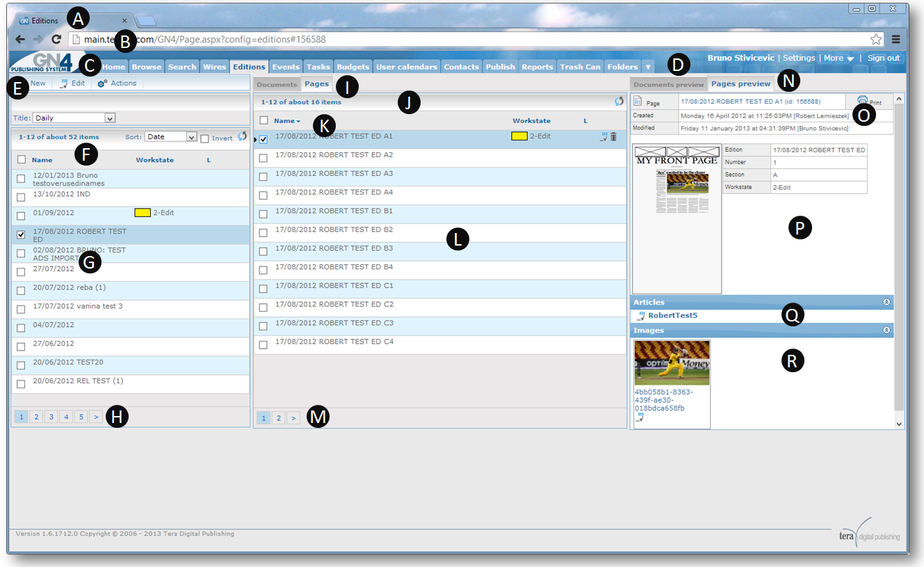Refresh the pages list
This screenshot has height=567, width=924.
(x=619, y=102)
